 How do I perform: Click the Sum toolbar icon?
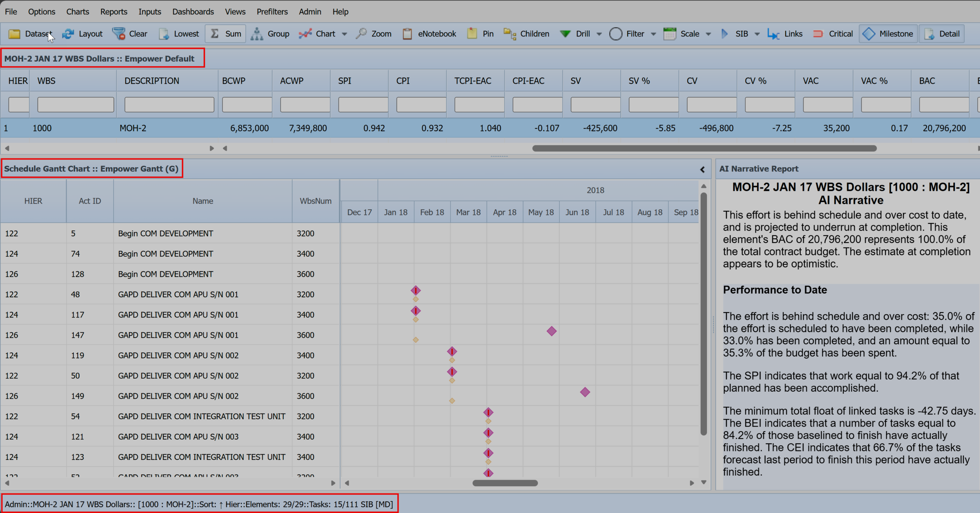pyautogui.click(x=225, y=34)
